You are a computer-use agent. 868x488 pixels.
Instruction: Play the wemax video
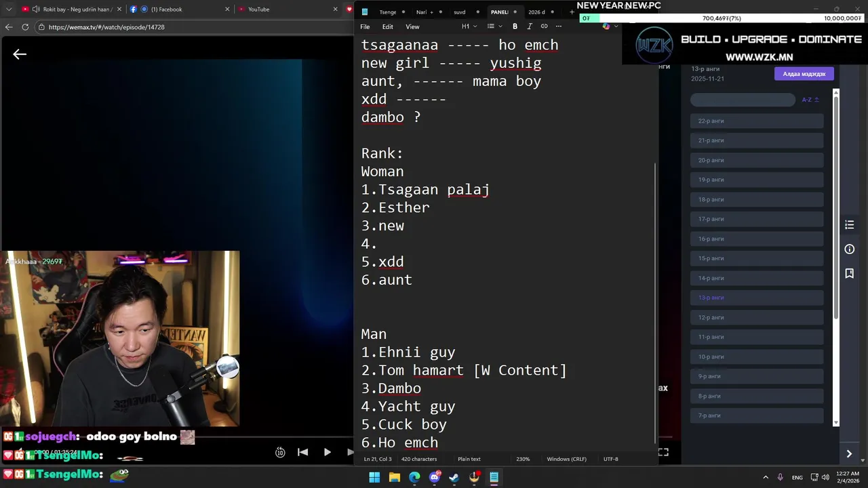[x=327, y=452]
